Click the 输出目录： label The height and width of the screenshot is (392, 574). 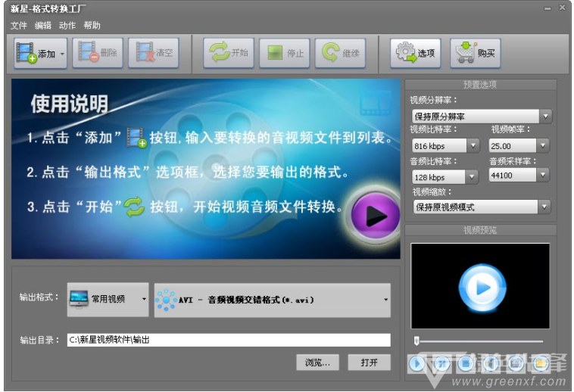pos(39,340)
